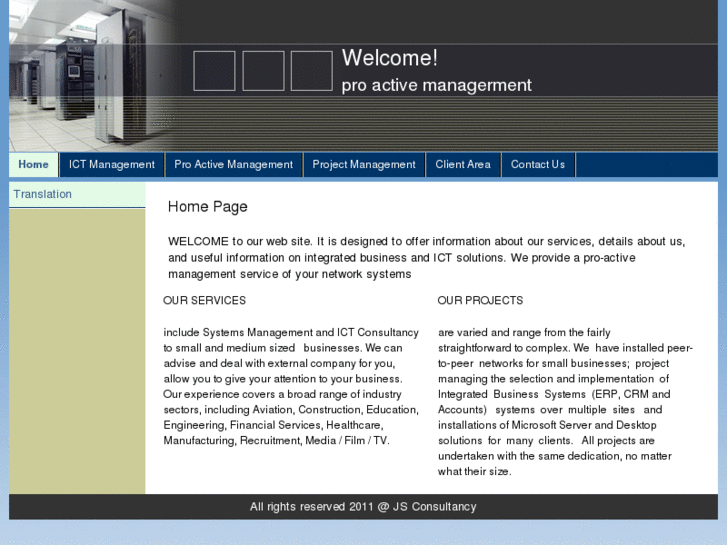Click the WELCOME to our web site paragraph
Viewport: 727px width, 545px height.
(x=427, y=257)
